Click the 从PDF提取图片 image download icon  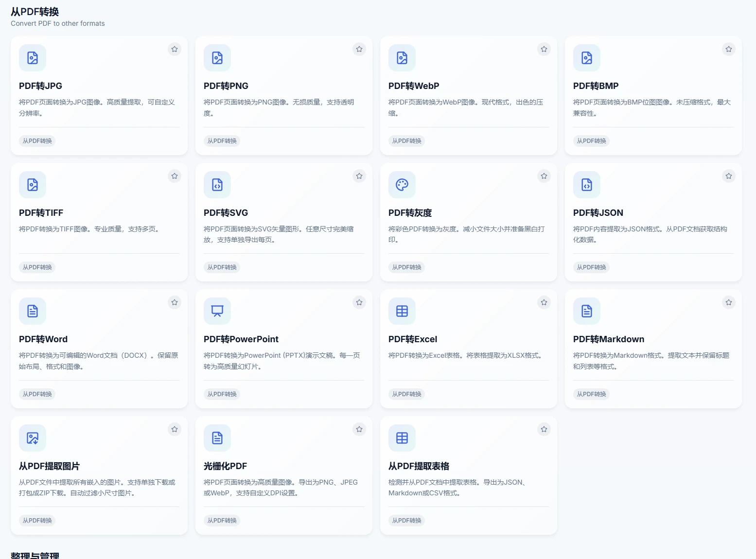click(33, 438)
